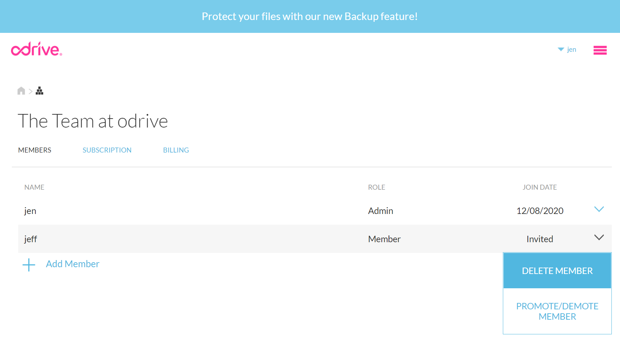This screenshot has width=620, height=364.
Task: Click the Join Date column header
Action: (x=539, y=187)
